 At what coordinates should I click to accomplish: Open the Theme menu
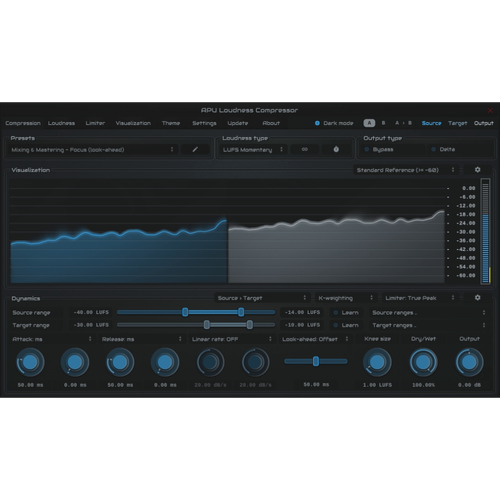171,123
